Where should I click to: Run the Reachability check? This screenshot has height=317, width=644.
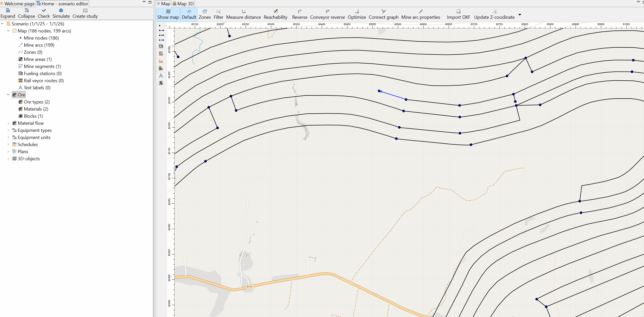click(x=275, y=14)
